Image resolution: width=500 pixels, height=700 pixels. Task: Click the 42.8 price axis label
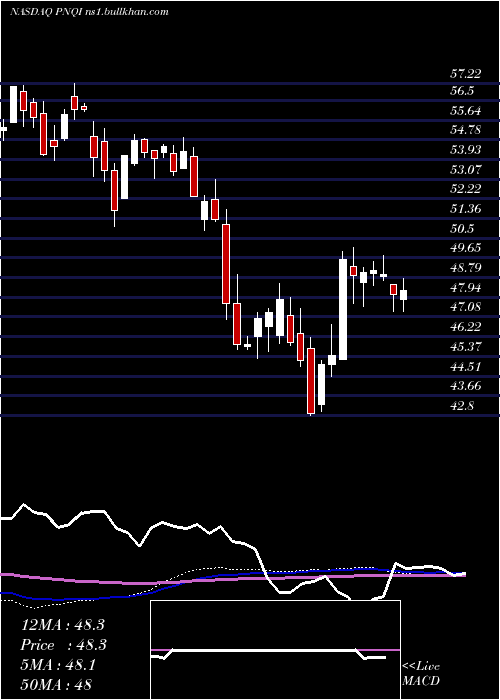pos(462,405)
